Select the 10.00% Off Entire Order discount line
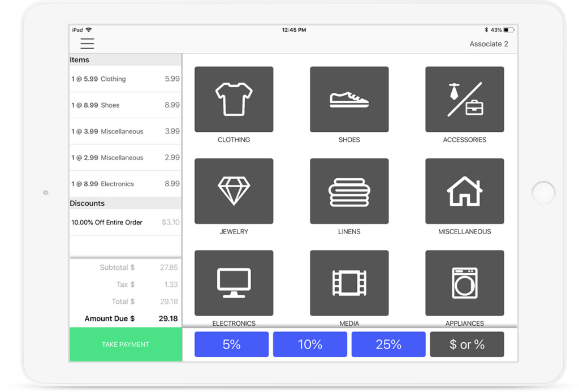 (x=124, y=222)
